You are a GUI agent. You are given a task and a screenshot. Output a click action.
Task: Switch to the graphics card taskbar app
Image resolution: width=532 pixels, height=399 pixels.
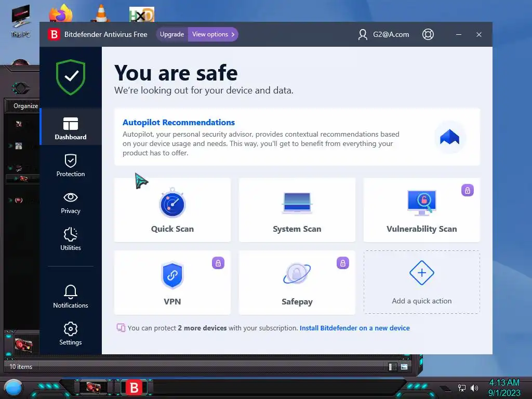(x=94, y=387)
